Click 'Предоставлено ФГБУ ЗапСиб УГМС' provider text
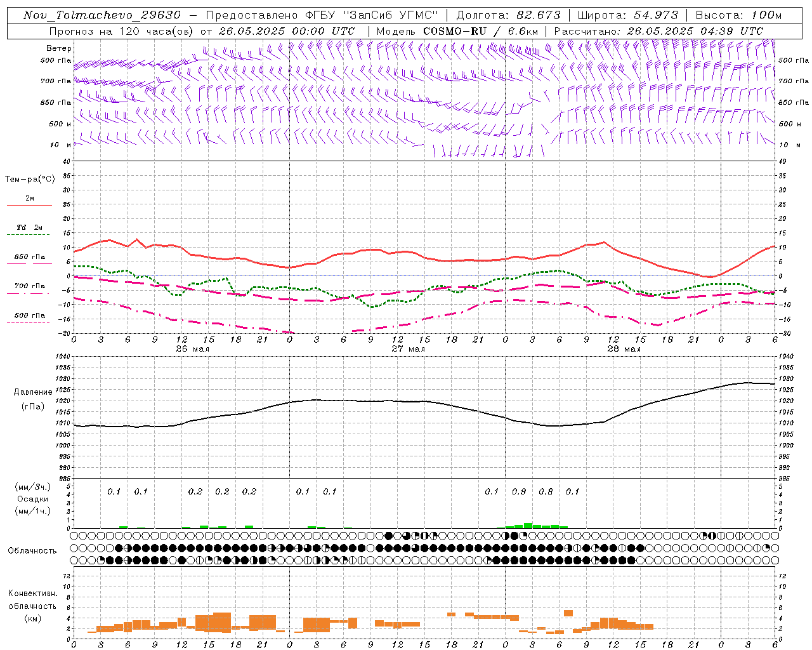Viewport: 812px width, 650px height. 322,15
